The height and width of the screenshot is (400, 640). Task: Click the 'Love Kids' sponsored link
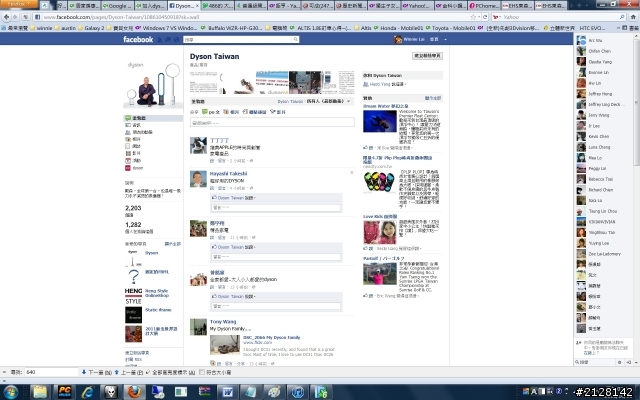380,216
